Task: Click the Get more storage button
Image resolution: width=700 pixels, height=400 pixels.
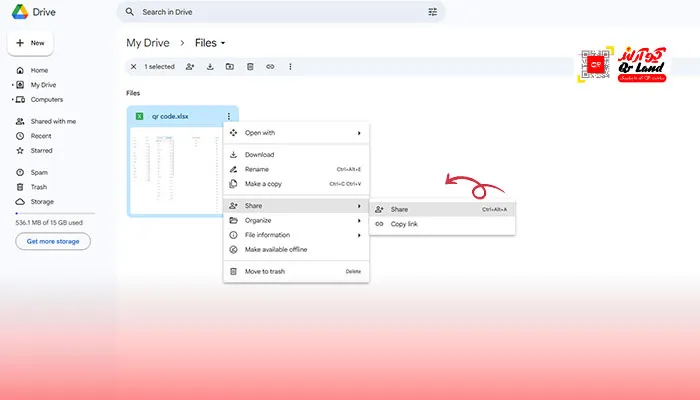Action: (53, 241)
